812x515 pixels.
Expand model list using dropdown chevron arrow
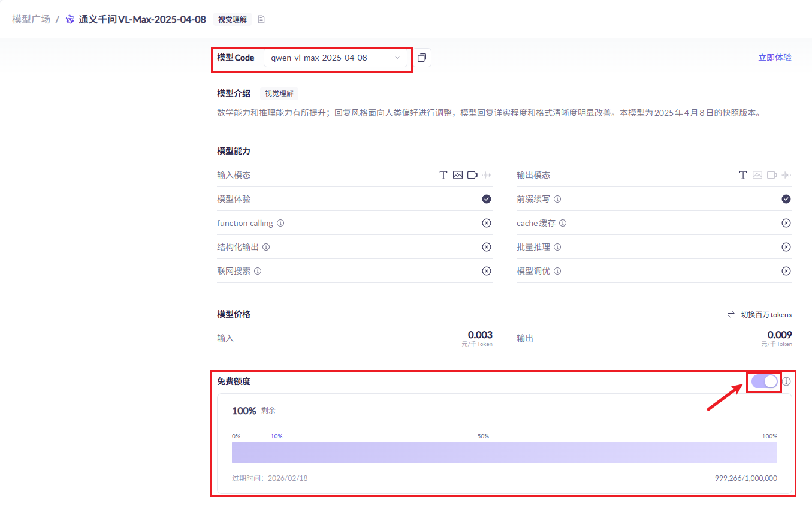(x=397, y=58)
